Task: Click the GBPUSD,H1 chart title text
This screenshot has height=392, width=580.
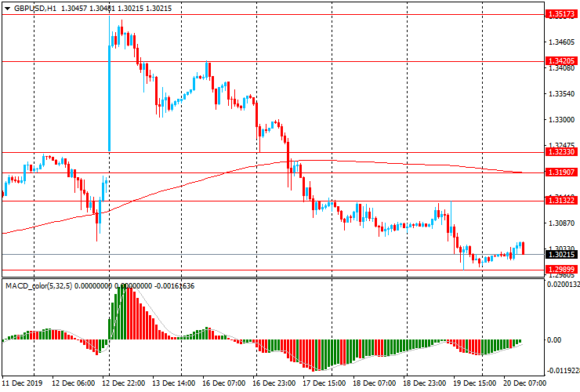Action: click(x=35, y=8)
